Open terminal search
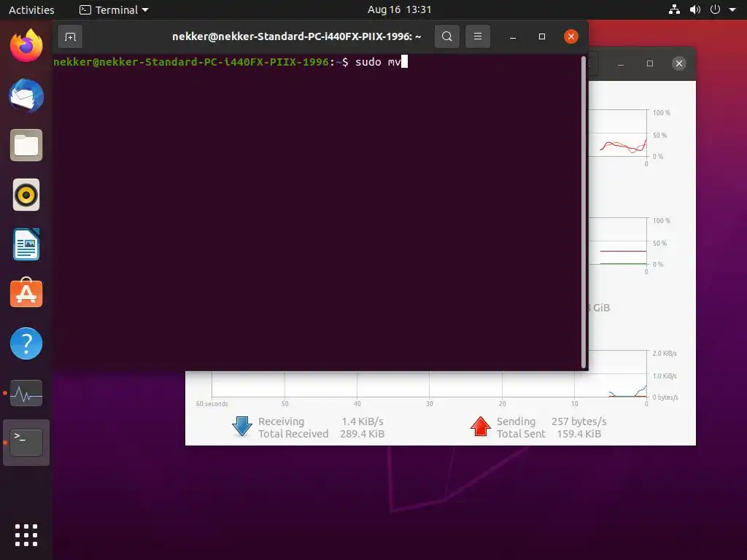 point(447,36)
